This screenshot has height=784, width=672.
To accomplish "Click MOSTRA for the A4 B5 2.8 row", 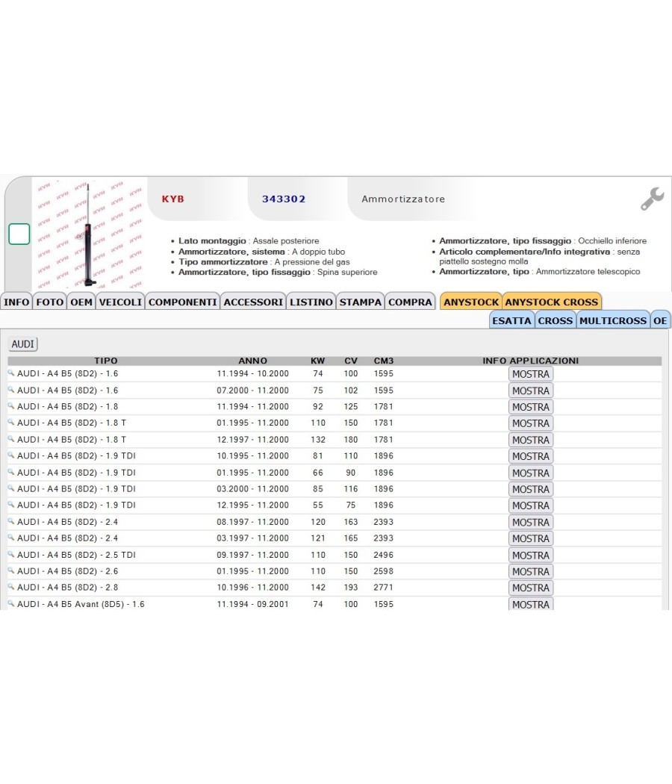I will pyautogui.click(x=530, y=588).
